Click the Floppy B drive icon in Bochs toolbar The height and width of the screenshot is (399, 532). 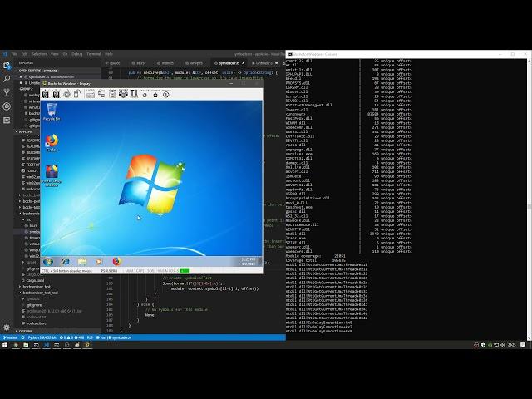pyautogui.click(x=57, y=94)
